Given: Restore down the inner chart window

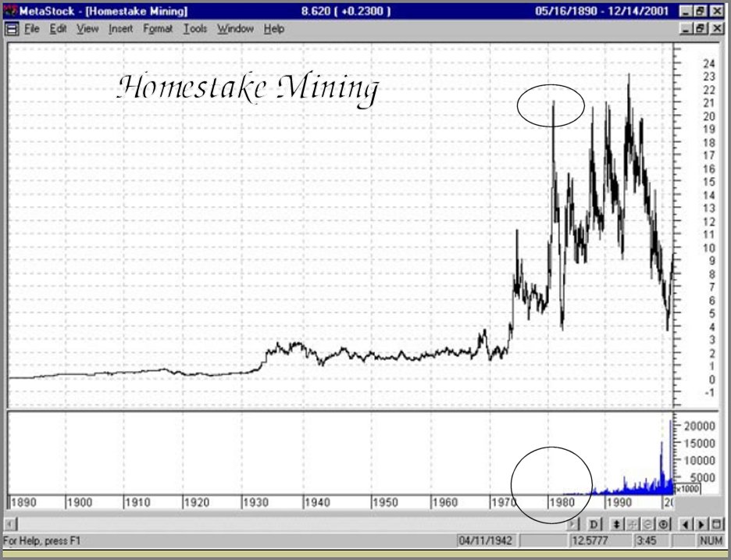Looking at the screenshot, I should pos(701,29).
